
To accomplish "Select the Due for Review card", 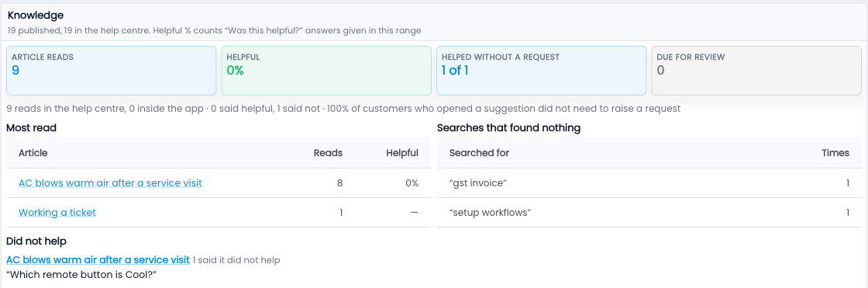I will [x=756, y=71].
